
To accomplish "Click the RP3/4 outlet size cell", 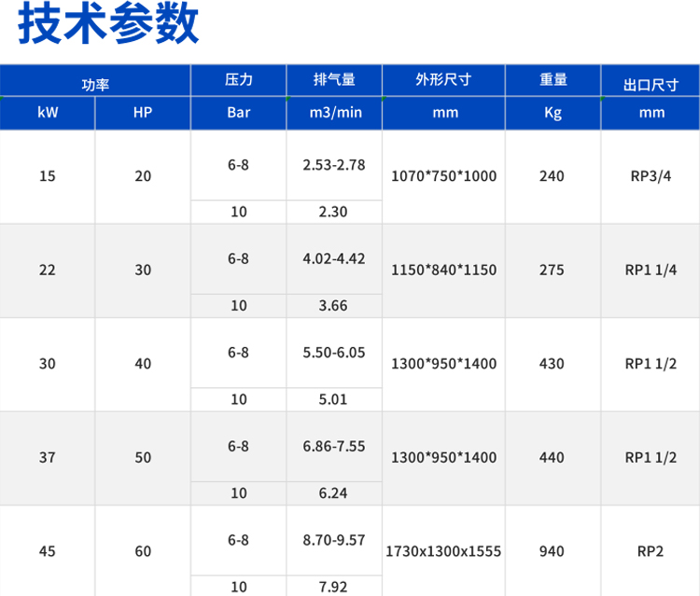I will pos(651,176).
